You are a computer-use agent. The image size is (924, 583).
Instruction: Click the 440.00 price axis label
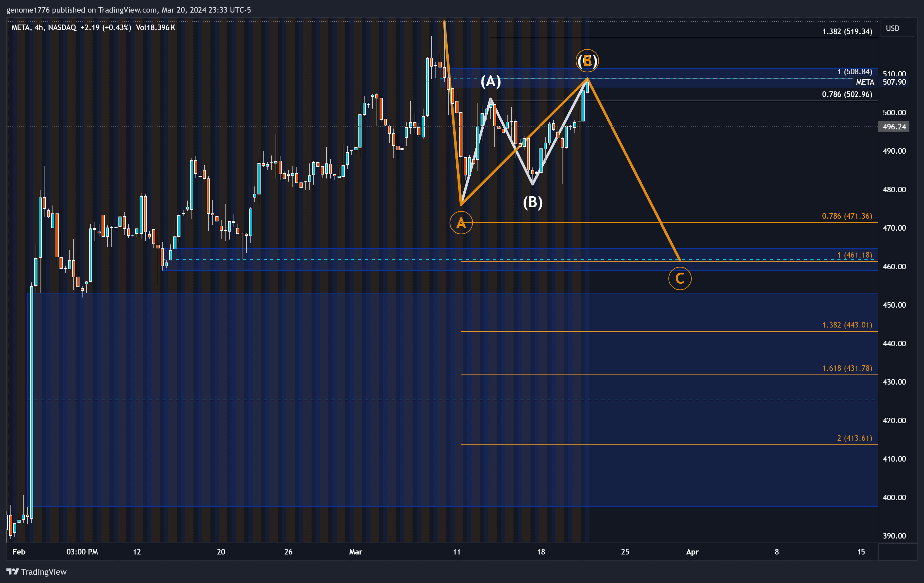(894, 344)
